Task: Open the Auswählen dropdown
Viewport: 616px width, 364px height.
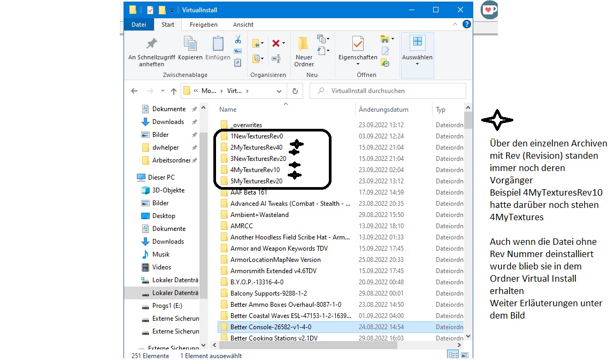Action: [417, 51]
